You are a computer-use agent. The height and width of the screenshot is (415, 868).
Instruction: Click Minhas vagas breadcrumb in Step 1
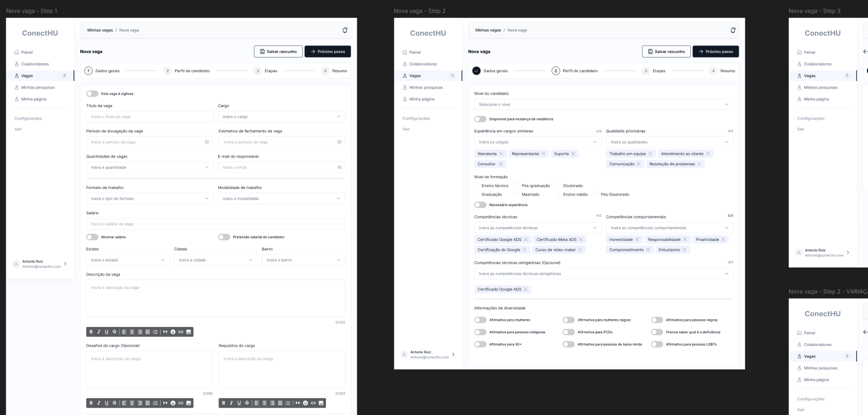100,30
